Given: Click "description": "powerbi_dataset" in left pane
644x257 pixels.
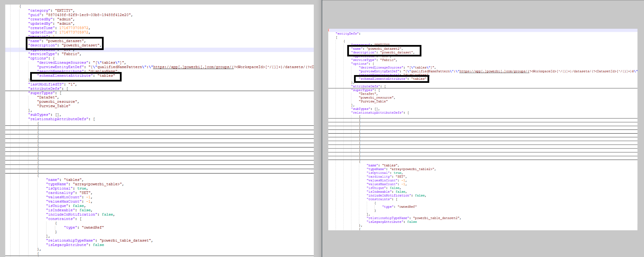Looking at the screenshot, I should [x=65, y=45].
